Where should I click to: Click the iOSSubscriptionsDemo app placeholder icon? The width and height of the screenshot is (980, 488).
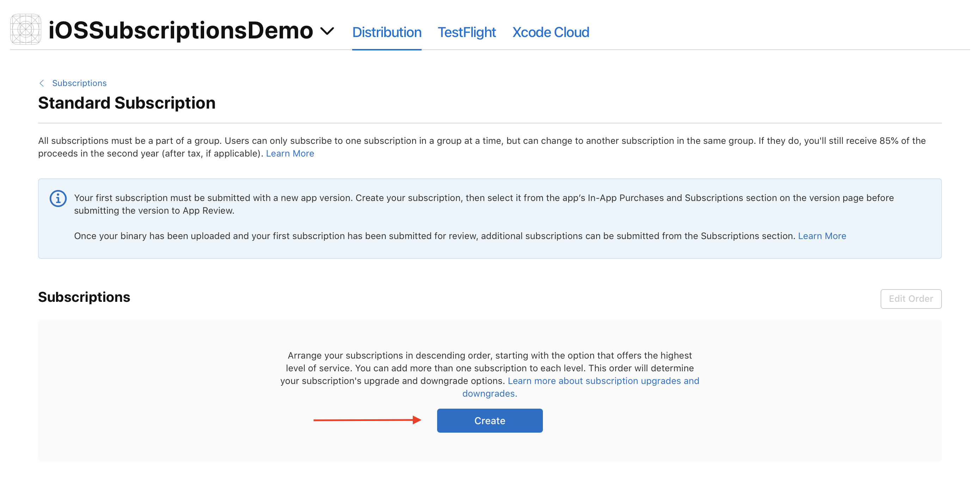[x=25, y=29]
